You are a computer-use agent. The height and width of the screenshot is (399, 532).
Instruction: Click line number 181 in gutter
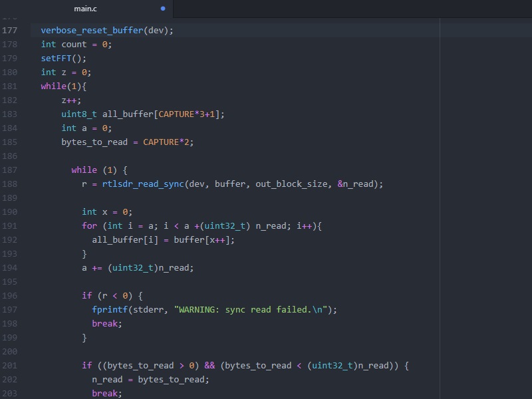(x=9, y=86)
